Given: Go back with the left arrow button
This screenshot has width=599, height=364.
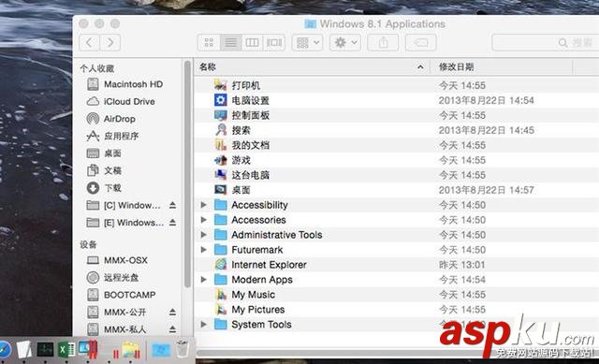Looking at the screenshot, I should (89, 42).
